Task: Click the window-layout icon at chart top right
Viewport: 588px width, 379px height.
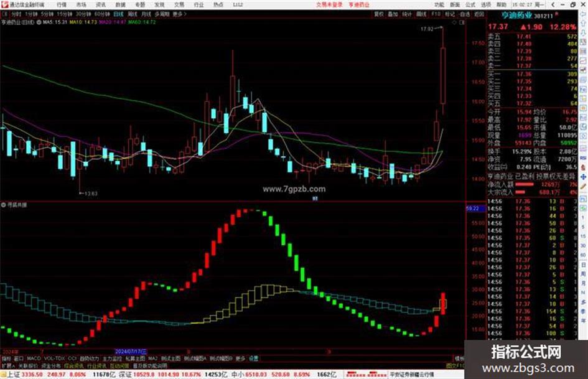Action: click(462, 22)
